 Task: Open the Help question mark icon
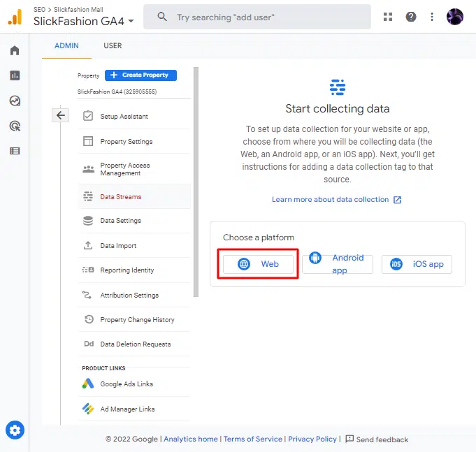click(411, 17)
